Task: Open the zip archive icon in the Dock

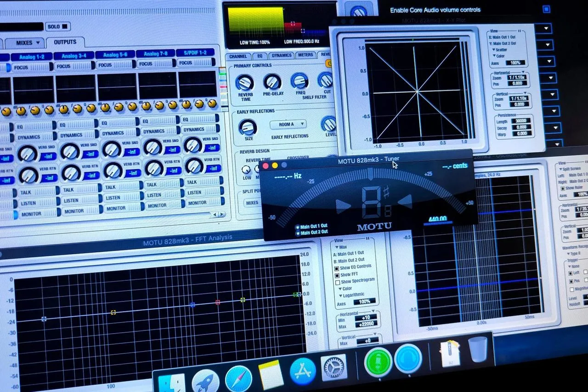Action: click(x=450, y=352)
